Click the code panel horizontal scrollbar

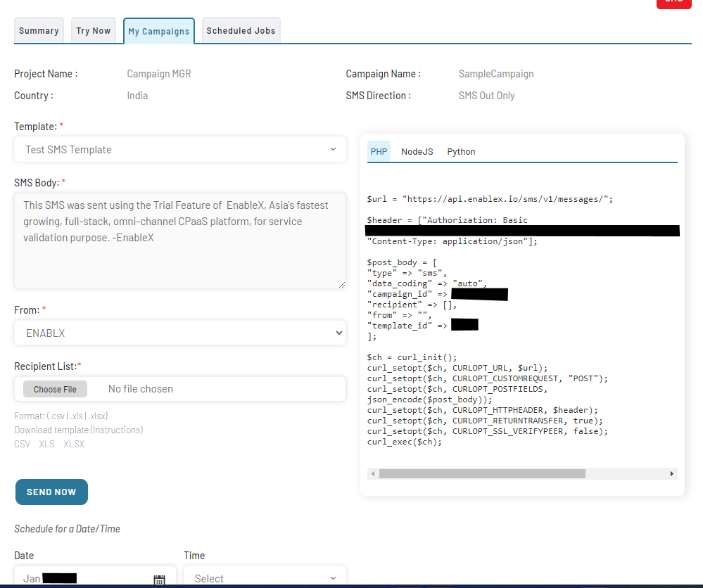[482, 474]
